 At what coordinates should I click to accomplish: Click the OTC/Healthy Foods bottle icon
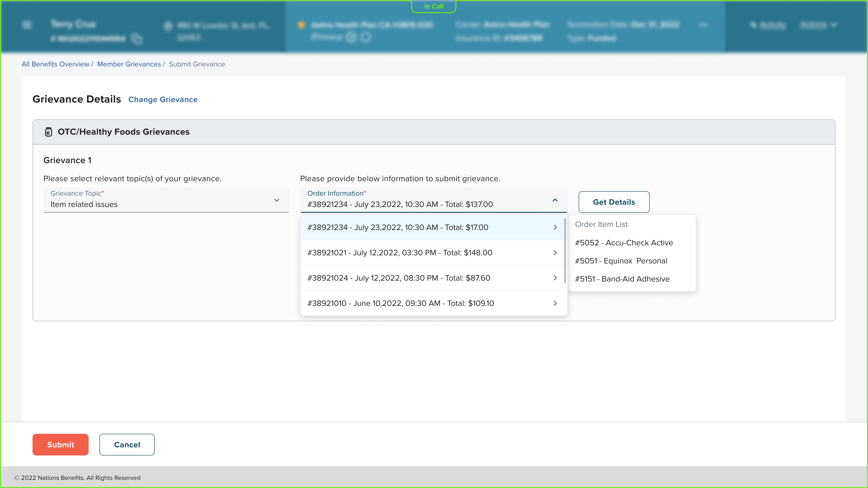pyautogui.click(x=49, y=132)
